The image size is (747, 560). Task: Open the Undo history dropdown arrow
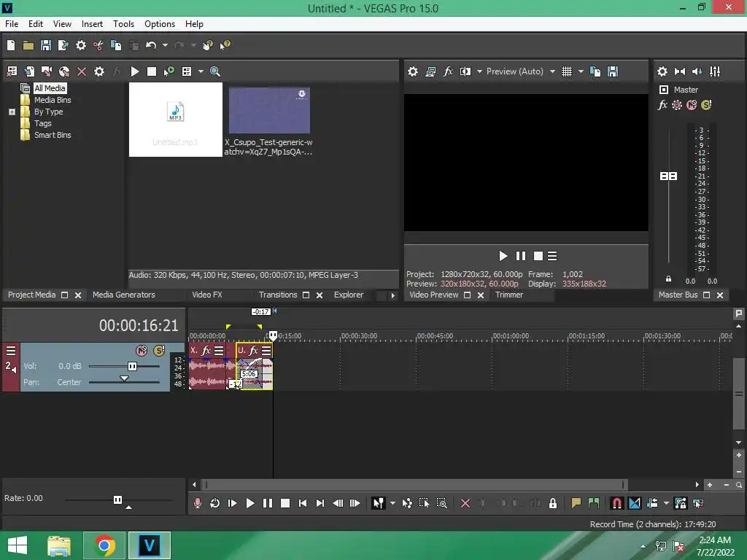pyautogui.click(x=165, y=45)
